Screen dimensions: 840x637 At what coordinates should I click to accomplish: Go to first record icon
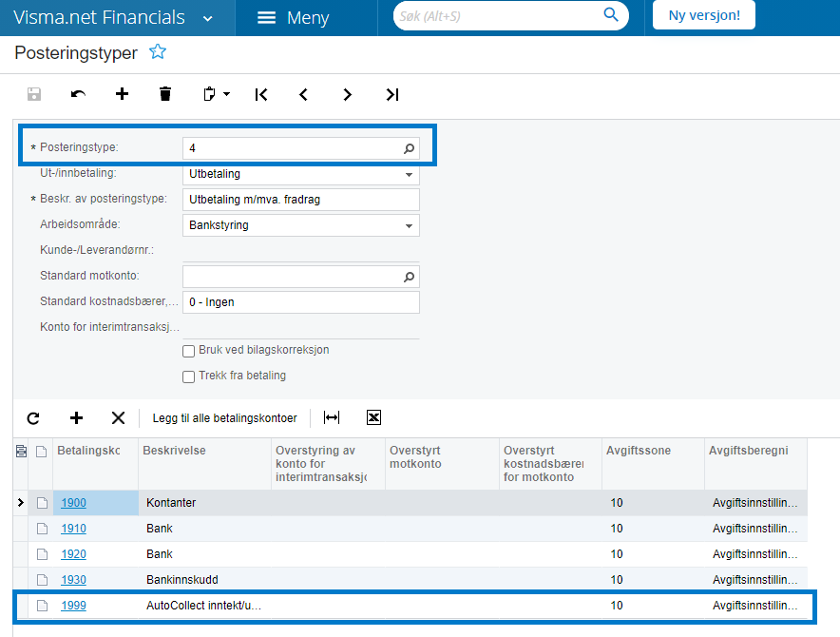(x=261, y=95)
